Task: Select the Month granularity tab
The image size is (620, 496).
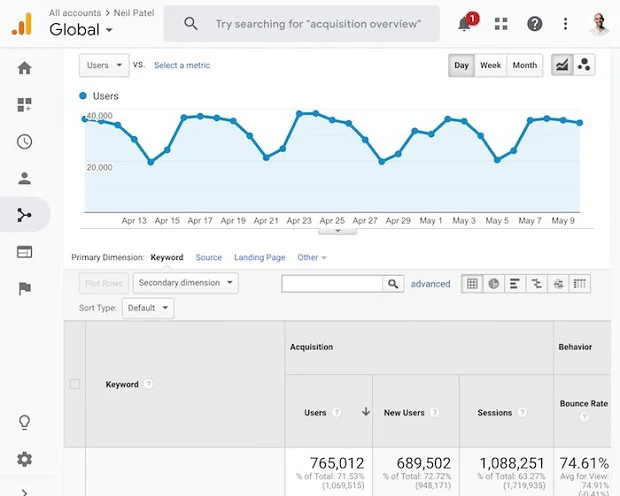Action: tap(524, 65)
